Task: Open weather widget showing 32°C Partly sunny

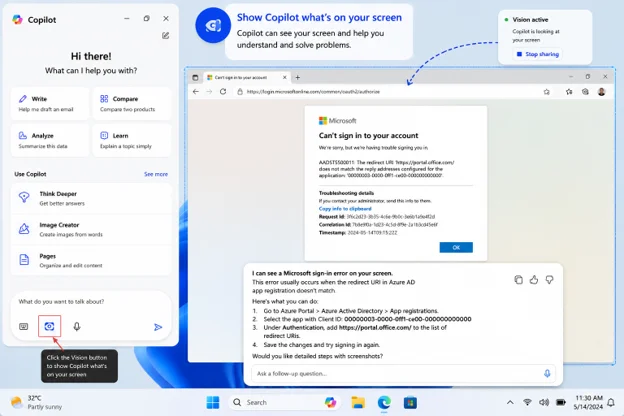Action: coord(36,402)
